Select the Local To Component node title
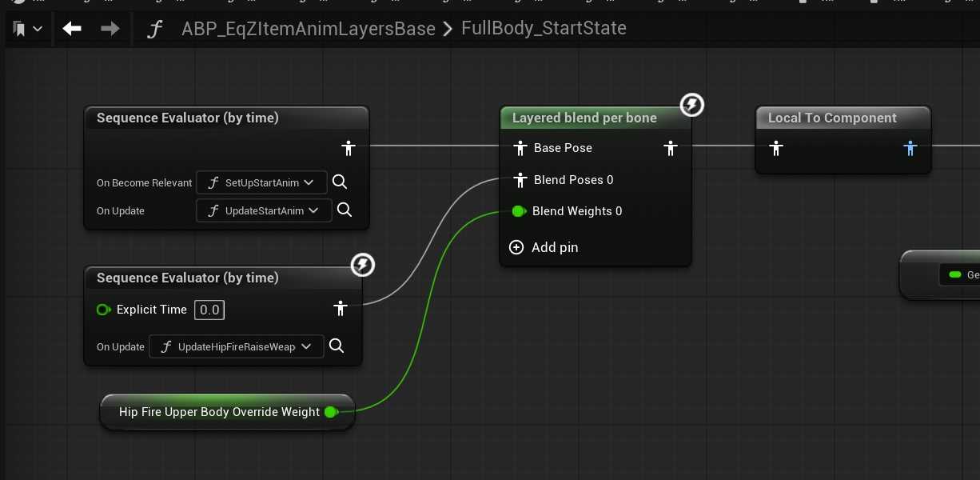980x480 pixels. 832,118
